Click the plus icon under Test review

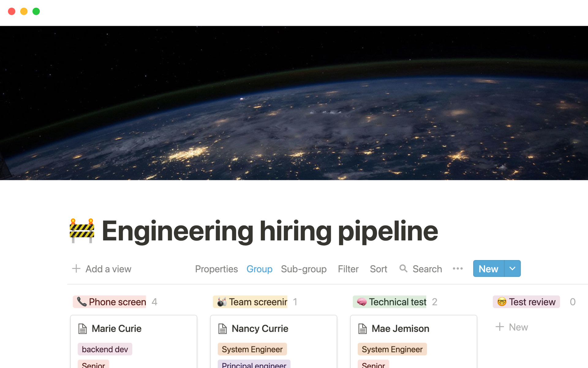(x=499, y=327)
